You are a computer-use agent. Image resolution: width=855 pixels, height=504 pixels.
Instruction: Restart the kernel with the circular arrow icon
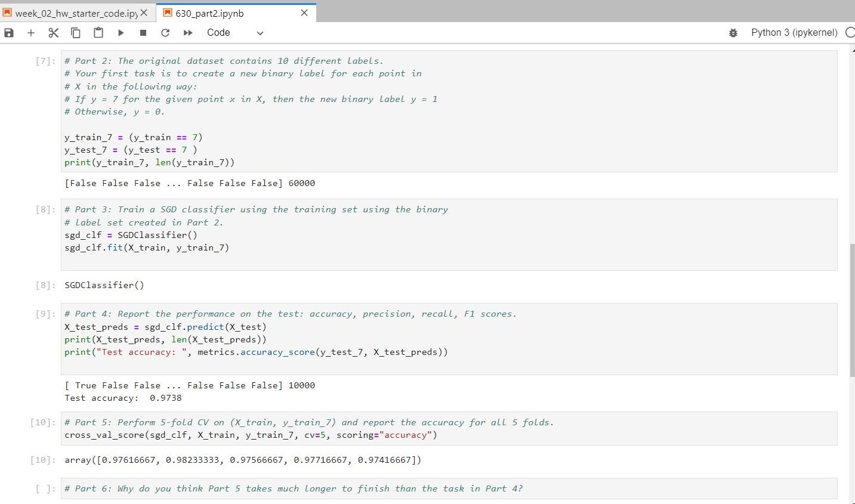pos(165,33)
